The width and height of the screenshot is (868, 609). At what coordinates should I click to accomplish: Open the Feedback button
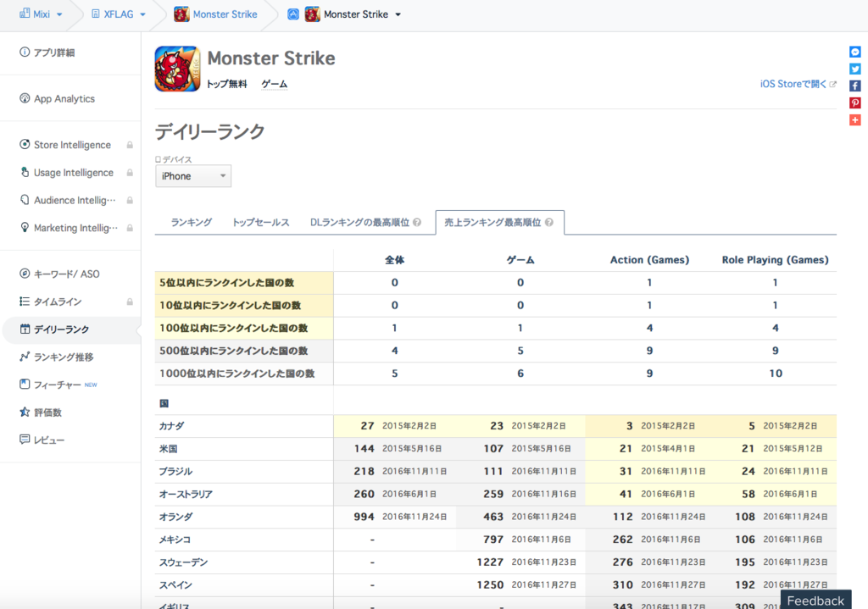[815, 601]
